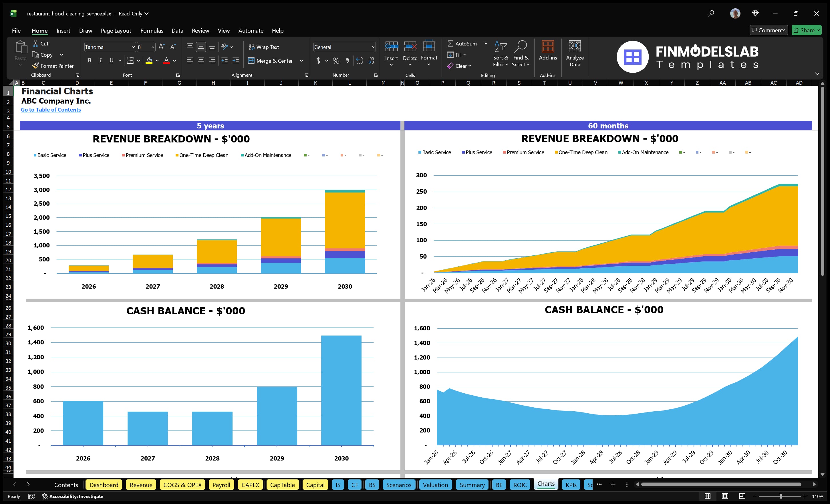
Task: Open the Valuation sheet tab
Action: [x=435, y=485]
